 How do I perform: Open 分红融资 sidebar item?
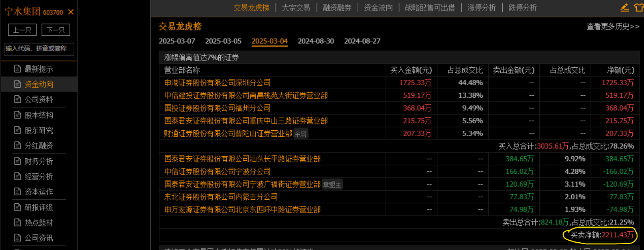coord(39,146)
